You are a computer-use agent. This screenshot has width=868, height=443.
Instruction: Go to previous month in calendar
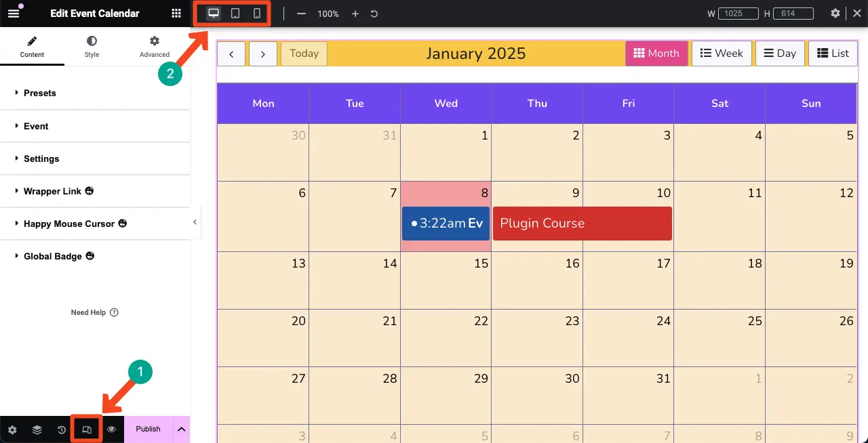click(x=231, y=54)
